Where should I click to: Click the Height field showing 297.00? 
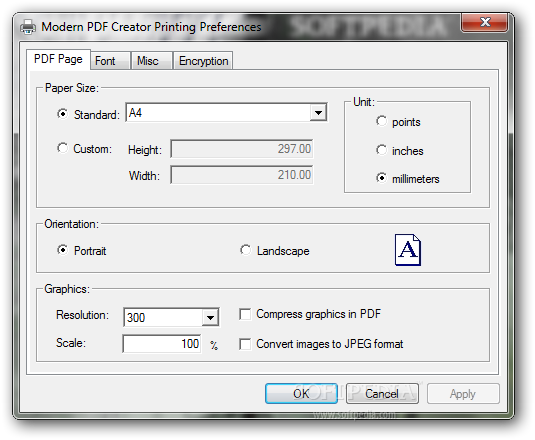(x=242, y=149)
